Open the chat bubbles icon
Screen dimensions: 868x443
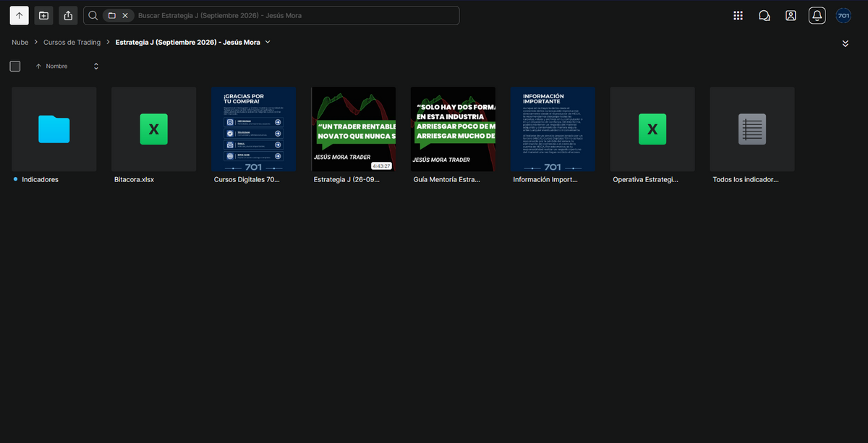[x=764, y=15]
